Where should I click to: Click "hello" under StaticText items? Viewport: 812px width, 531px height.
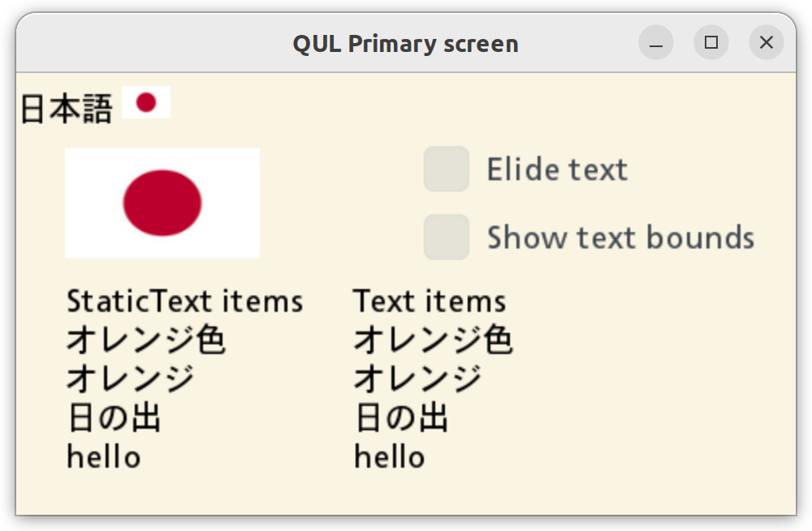[103, 456]
